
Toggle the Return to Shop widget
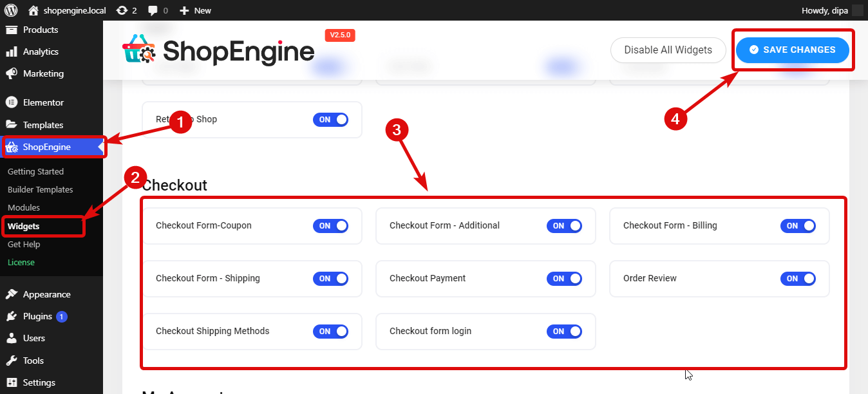[x=330, y=120]
